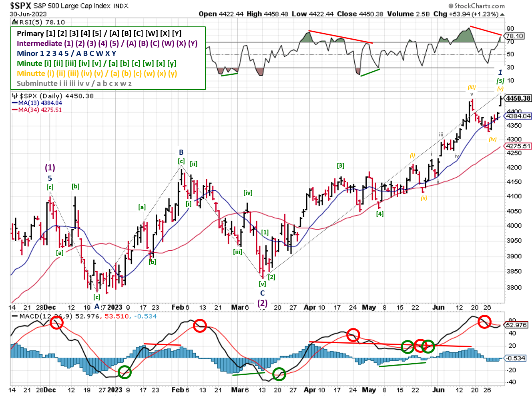
Task: Click the green [5] wave label
Action: (500, 81)
